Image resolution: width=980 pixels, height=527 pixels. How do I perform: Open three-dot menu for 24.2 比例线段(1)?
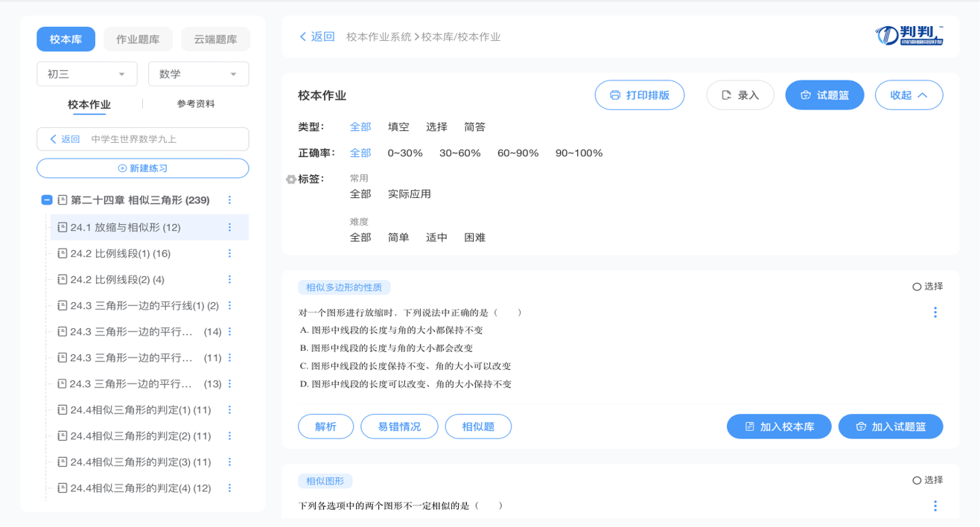[x=229, y=253]
